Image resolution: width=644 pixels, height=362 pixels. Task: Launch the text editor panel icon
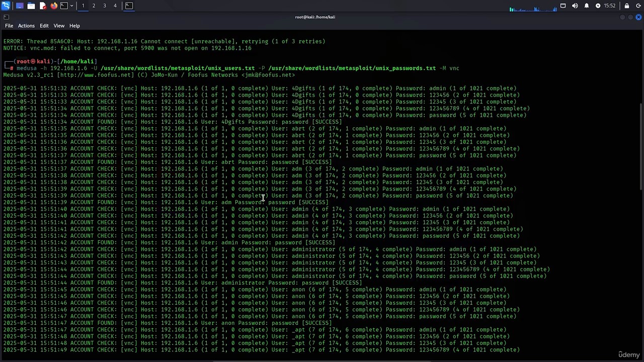[43, 6]
